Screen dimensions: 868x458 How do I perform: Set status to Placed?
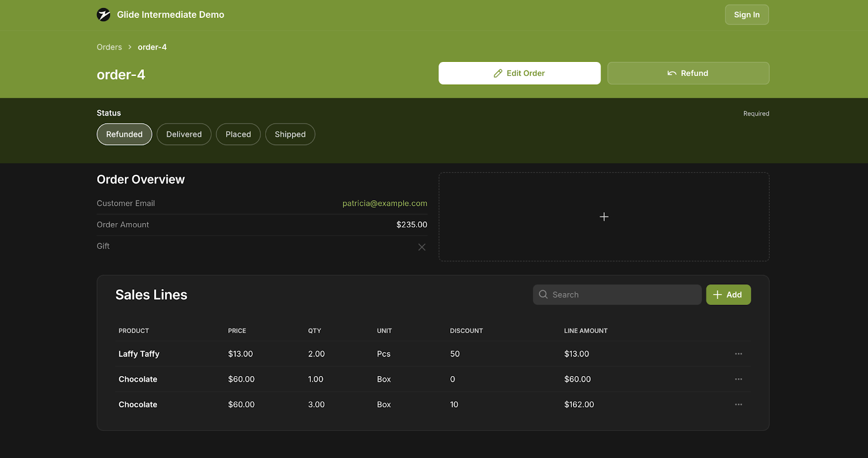(x=238, y=135)
